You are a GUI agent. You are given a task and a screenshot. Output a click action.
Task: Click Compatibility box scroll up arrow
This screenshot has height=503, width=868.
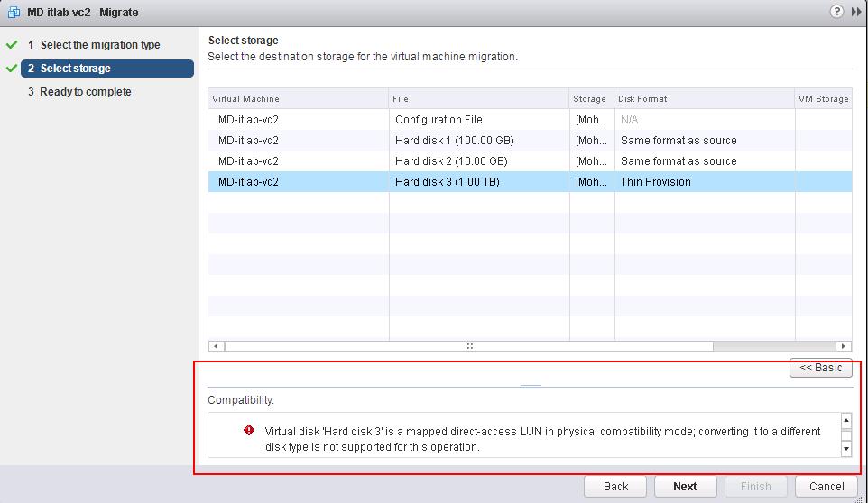tap(845, 421)
